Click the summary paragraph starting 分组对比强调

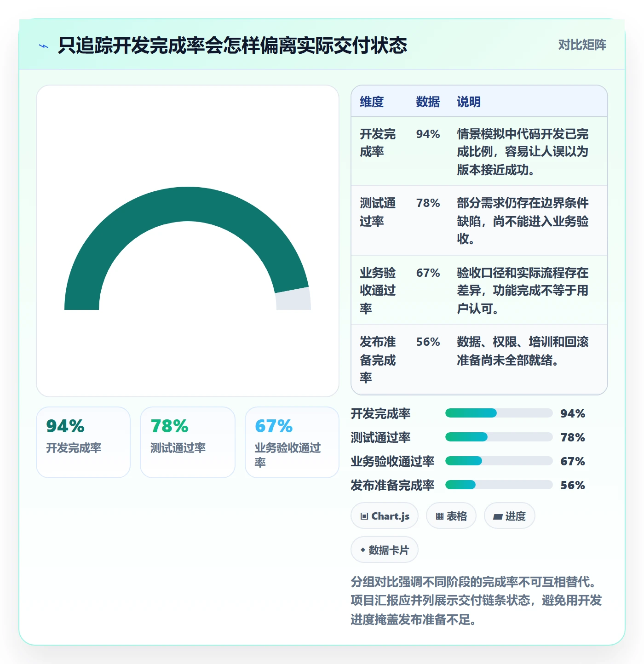(x=477, y=601)
